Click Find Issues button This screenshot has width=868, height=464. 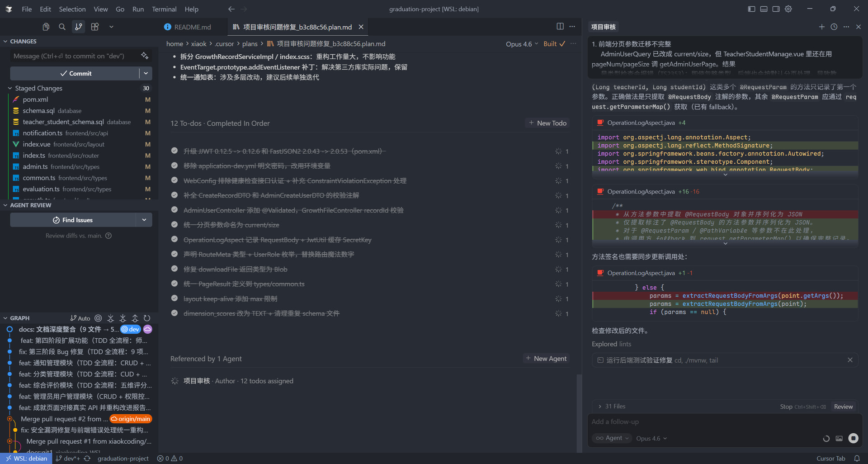(73, 220)
